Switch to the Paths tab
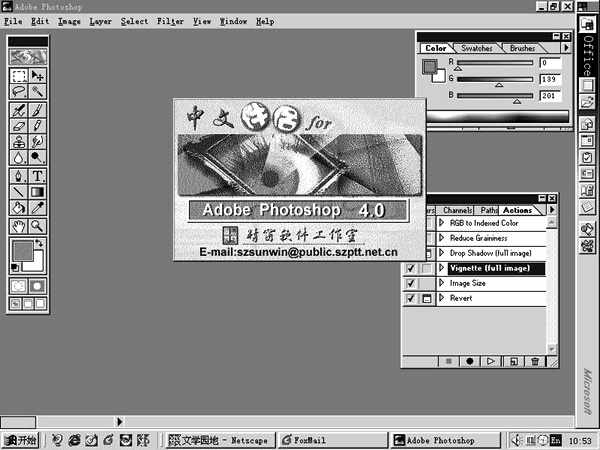Screen dimensions: 600x450 coord(489,210)
